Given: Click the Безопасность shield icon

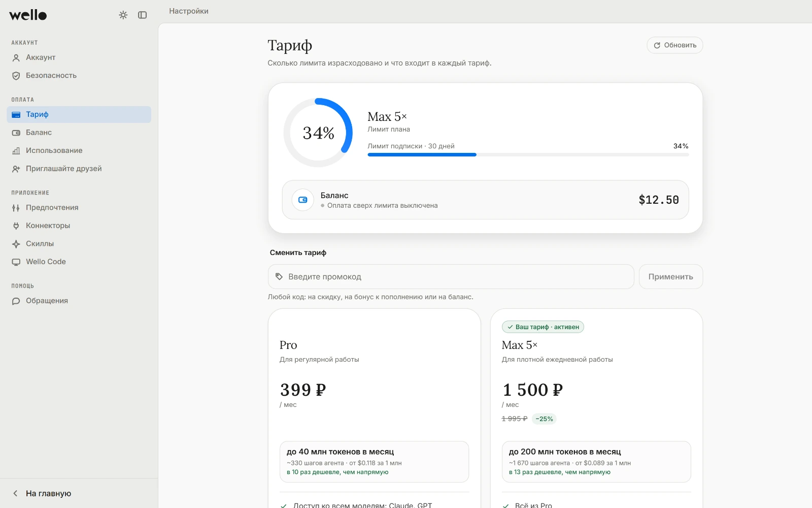Looking at the screenshot, I should (x=16, y=76).
